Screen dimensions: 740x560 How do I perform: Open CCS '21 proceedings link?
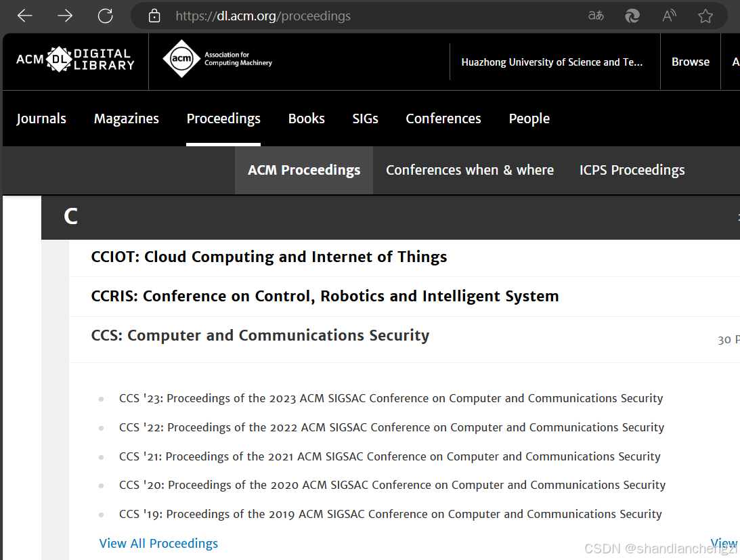pyautogui.click(x=390, y=456)
